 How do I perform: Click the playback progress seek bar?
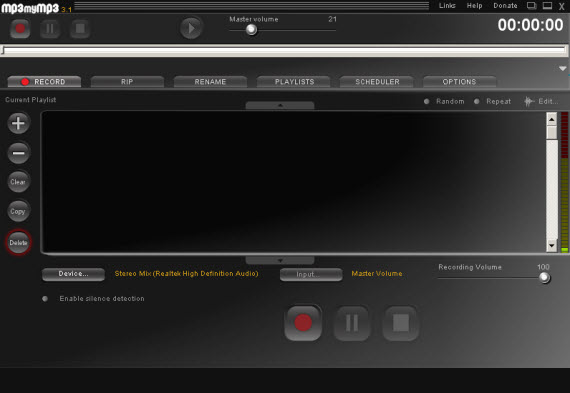coord(284,51)
